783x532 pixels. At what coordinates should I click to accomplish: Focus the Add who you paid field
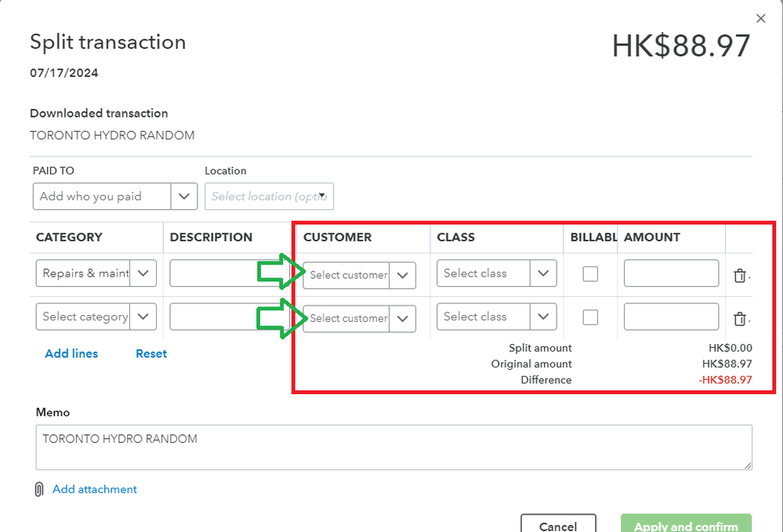[102, 196]
